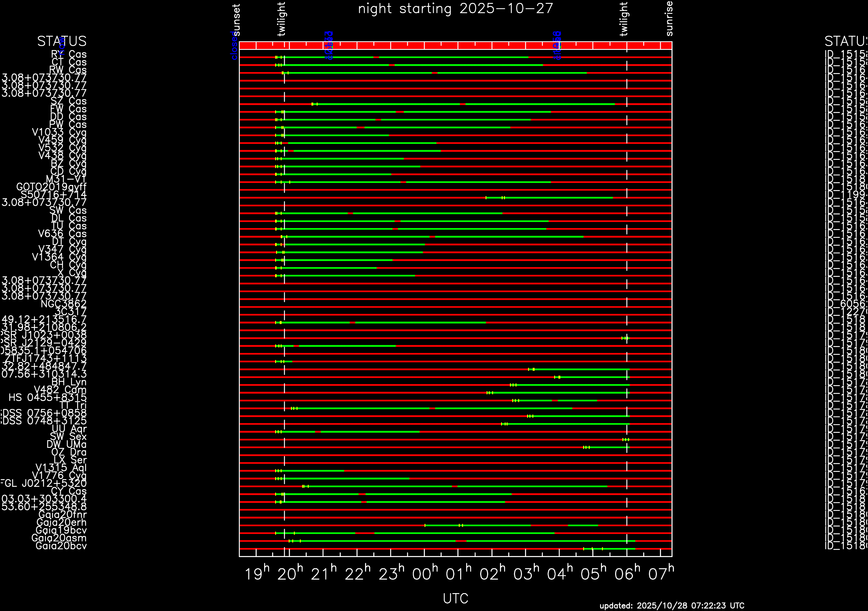This screenshot has height=611, width=868.
Task: Select the sunrise marker label
Action: [669, 18]
